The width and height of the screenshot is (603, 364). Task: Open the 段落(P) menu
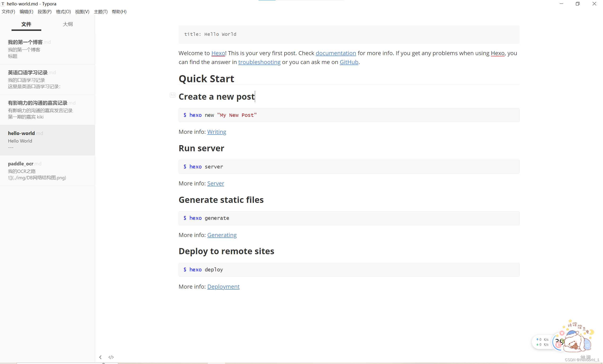pos(45,12)
